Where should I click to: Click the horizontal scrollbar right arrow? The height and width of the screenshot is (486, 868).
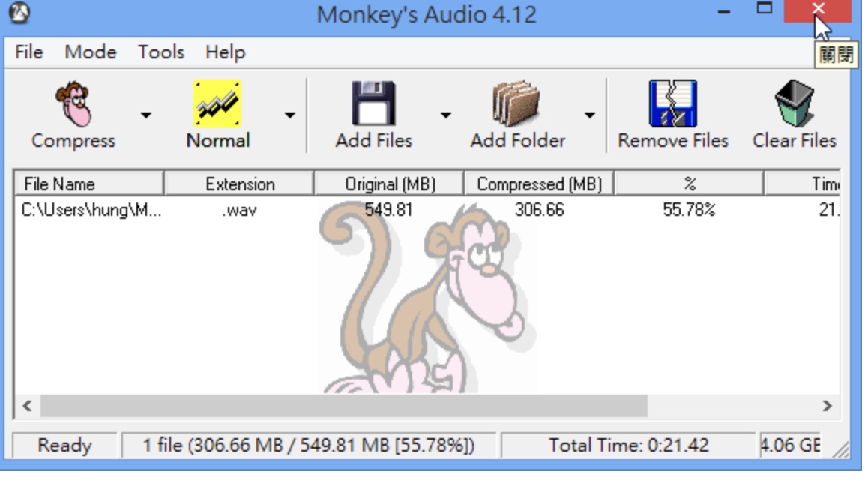click(x=827, y=406)
